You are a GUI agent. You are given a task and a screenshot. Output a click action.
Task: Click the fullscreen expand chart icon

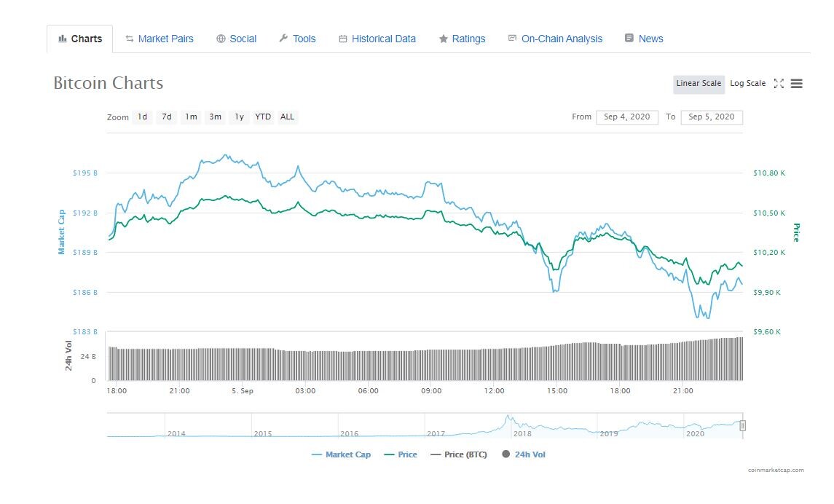click(x=779, y=84)
